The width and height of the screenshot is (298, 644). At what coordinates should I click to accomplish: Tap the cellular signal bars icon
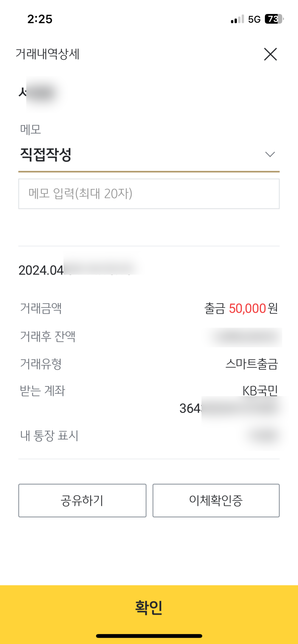tap(237, 19)
